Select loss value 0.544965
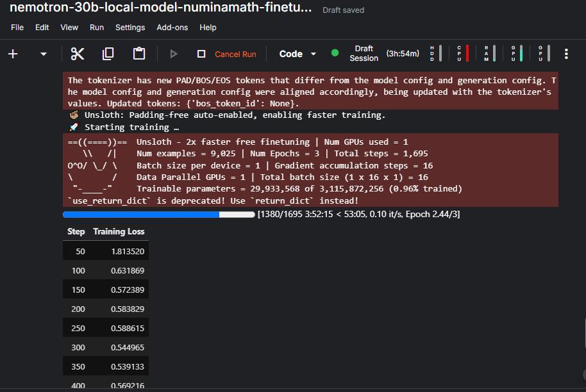The height and width of the screenshot is (392, 586). [128, 348]
